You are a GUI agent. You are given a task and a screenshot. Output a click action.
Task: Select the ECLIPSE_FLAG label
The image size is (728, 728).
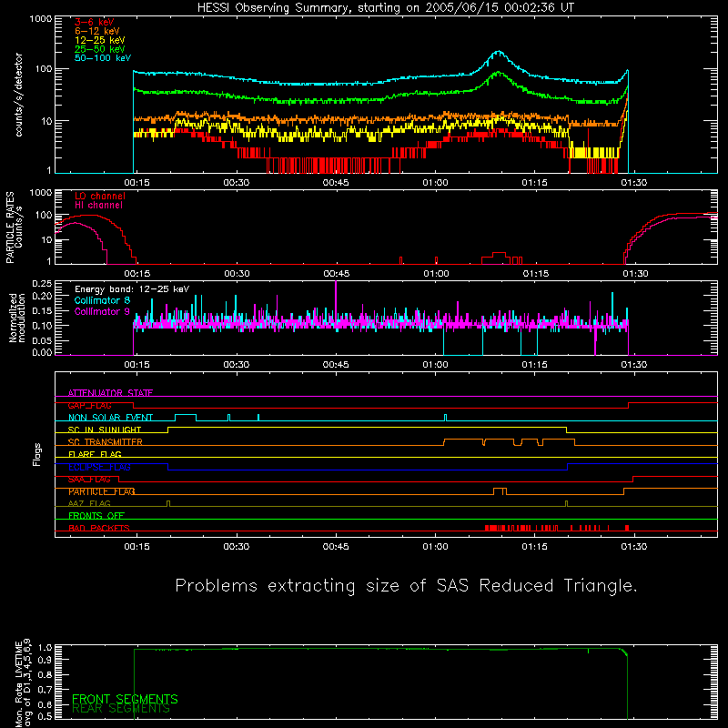(x=99, y=467)
